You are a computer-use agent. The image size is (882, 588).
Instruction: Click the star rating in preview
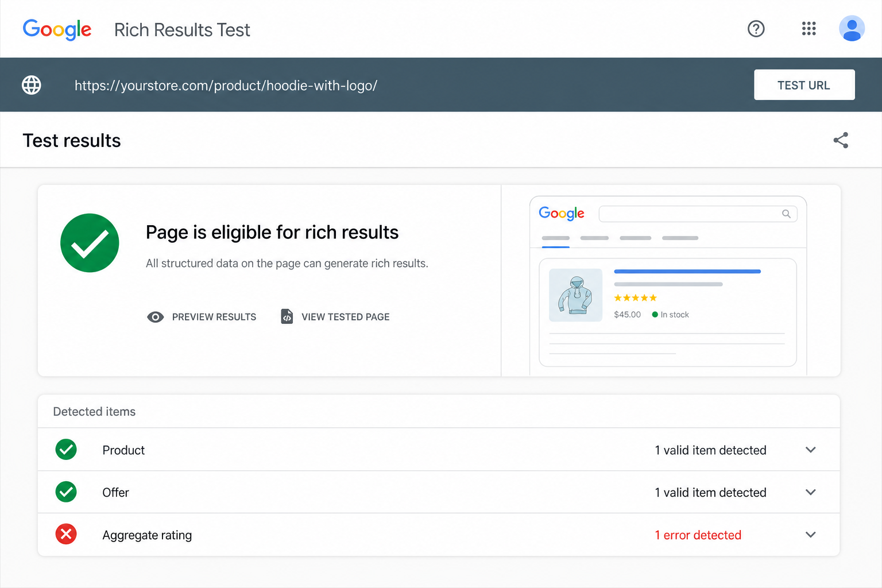coord(635,297)
